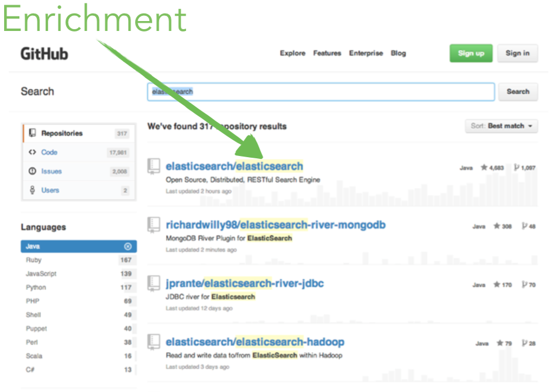Remove Java language filter via X icon
Image resolution: width=558 pixels, height=392 pixels.
click(128, 247)
